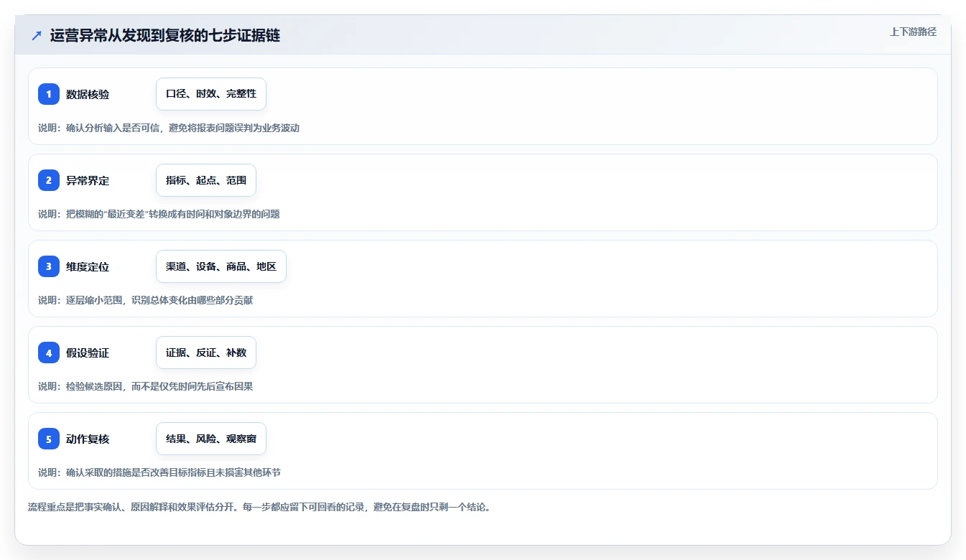Click the 上下游路径 label in header

pyautogui.click(x=913, y=32)
